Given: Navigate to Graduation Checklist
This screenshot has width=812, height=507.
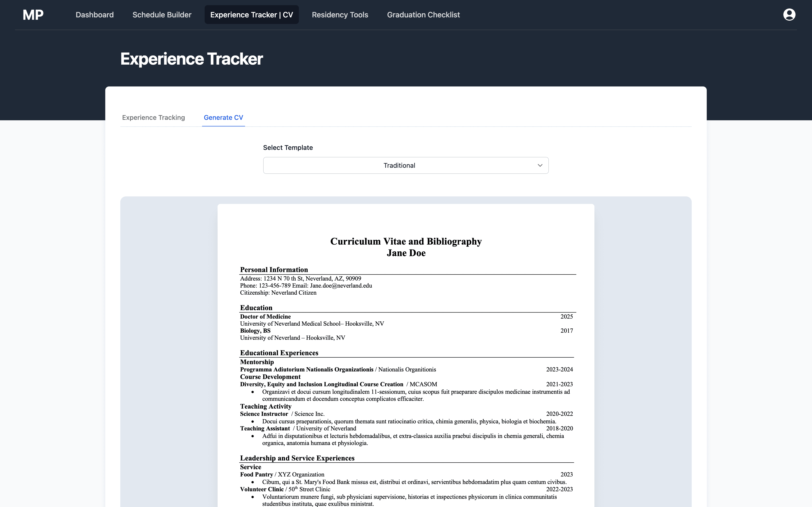Looking at the screenshot, I should click(x=423, y=15).
